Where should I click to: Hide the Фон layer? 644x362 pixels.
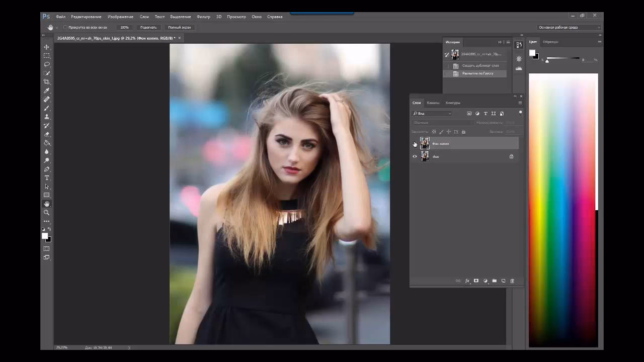pos(415,156)
